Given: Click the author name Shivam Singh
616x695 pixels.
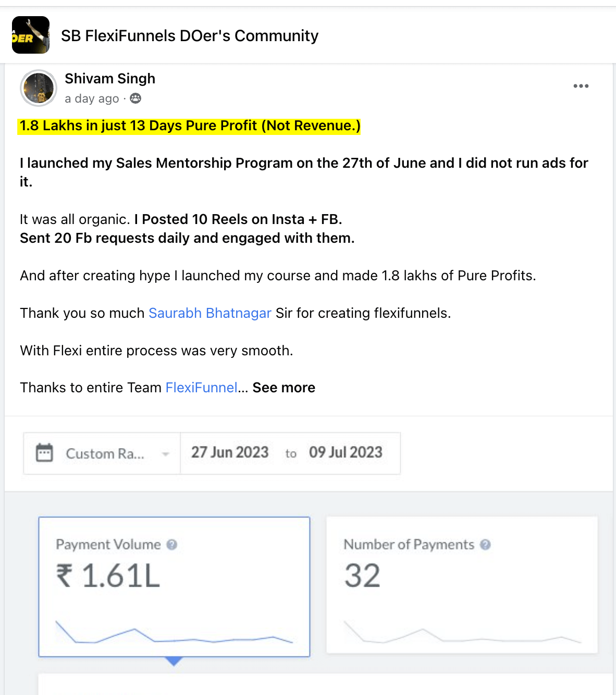Looking at the screenshot, I should (109, 78).
